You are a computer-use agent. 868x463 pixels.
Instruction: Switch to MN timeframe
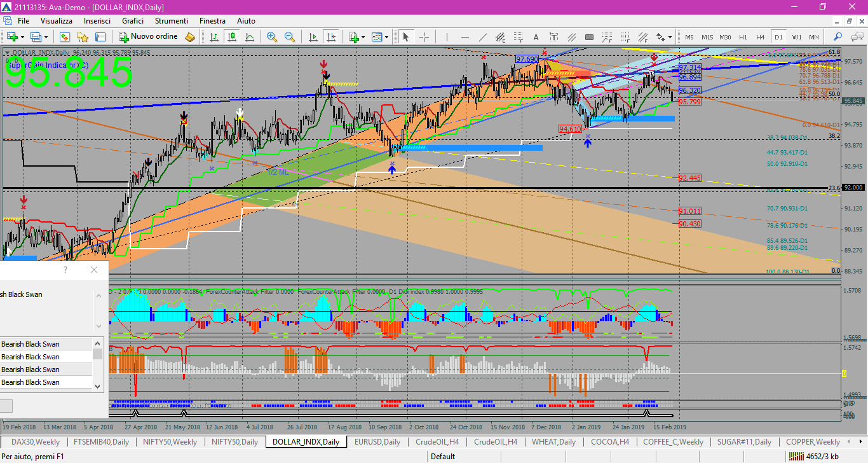tap(814, 37)
